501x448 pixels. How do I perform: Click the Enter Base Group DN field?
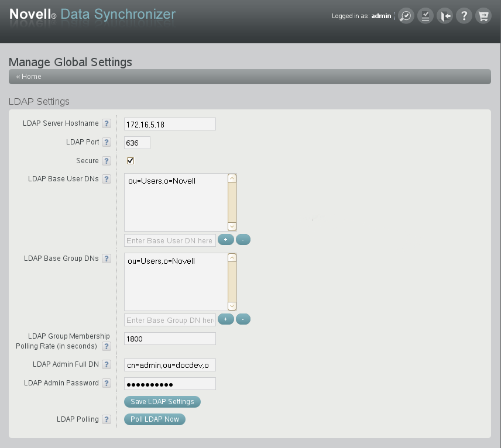coord(170,320)
